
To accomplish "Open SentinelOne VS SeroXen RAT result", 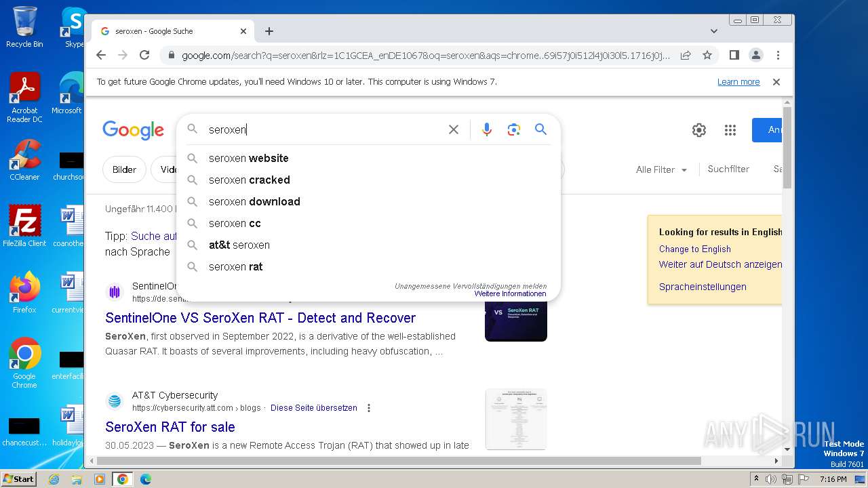I will click(x=260, y=318).
